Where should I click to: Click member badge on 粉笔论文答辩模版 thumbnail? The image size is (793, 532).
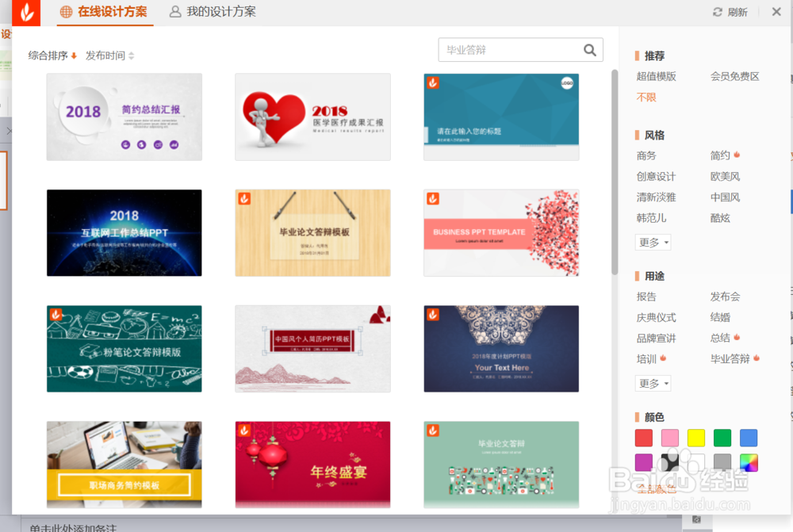click(x=56, y=315)
